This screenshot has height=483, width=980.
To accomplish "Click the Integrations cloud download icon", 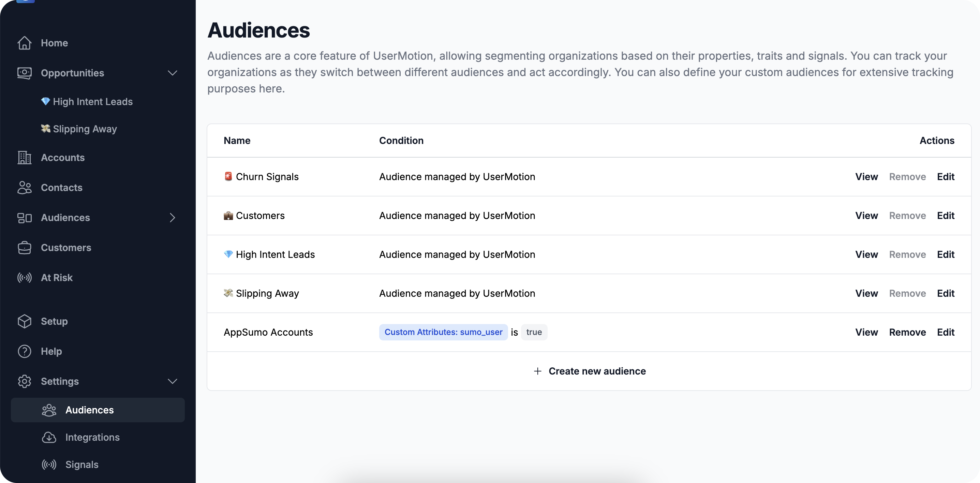I will click(49, 437).
